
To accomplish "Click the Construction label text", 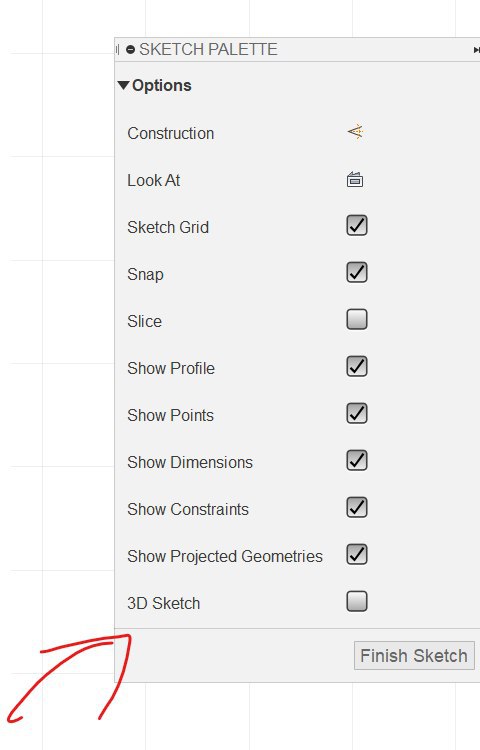I will 171,133.
